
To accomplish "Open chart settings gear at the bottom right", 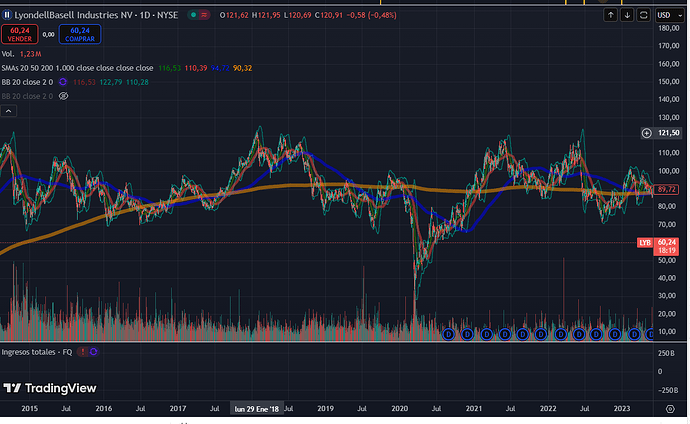I will 670,409.
